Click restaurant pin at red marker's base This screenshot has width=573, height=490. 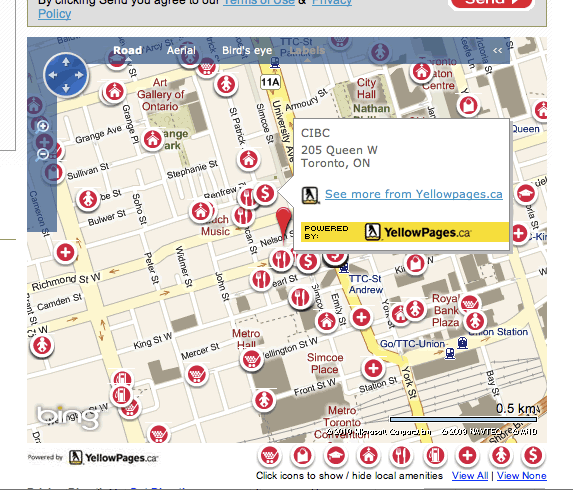[281, 259]
